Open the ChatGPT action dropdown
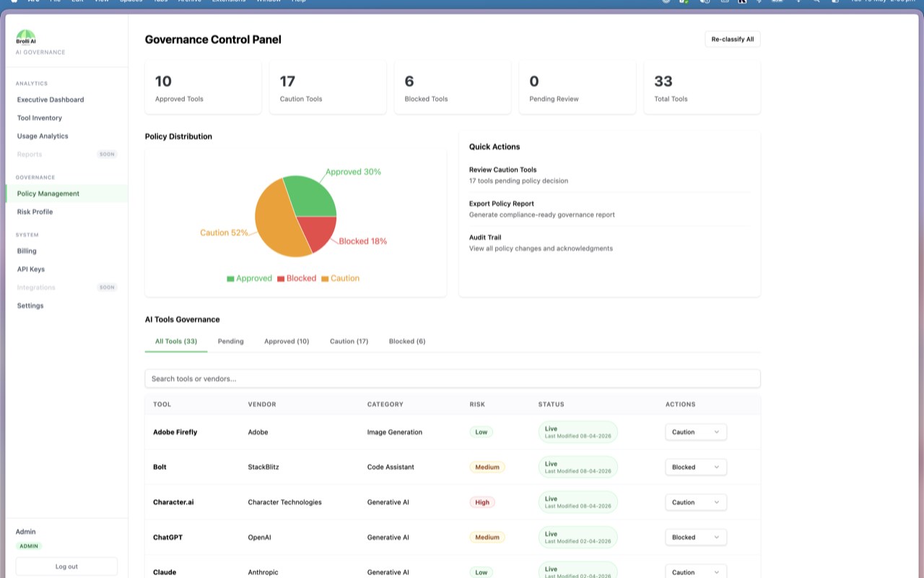This screenshot has height=578, width=924. [x=696, y=538]
